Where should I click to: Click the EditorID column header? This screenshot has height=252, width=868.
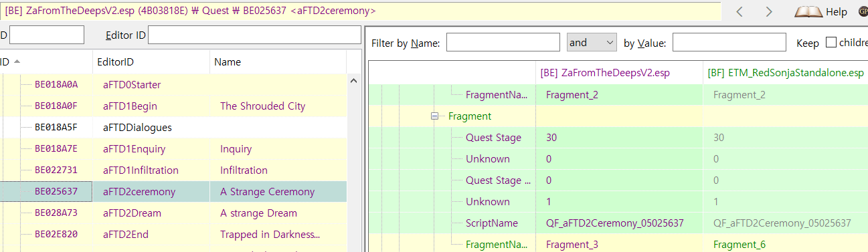[151, 61]
